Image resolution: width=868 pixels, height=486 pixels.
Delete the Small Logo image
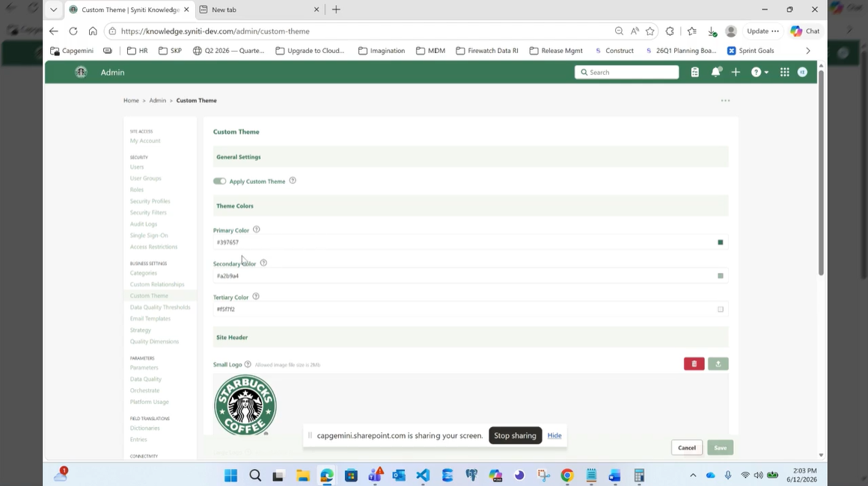click(694, 364)
